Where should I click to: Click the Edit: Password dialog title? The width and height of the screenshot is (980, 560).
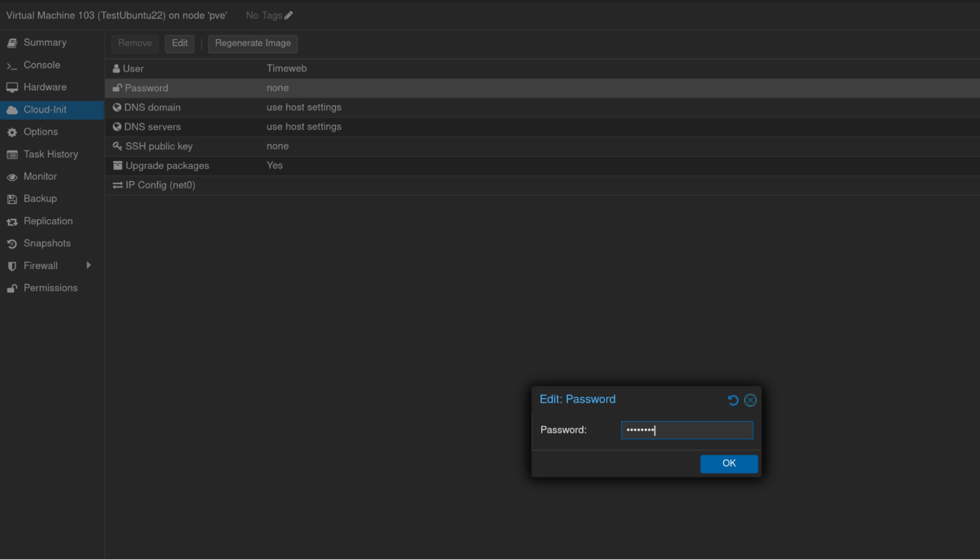578,399
